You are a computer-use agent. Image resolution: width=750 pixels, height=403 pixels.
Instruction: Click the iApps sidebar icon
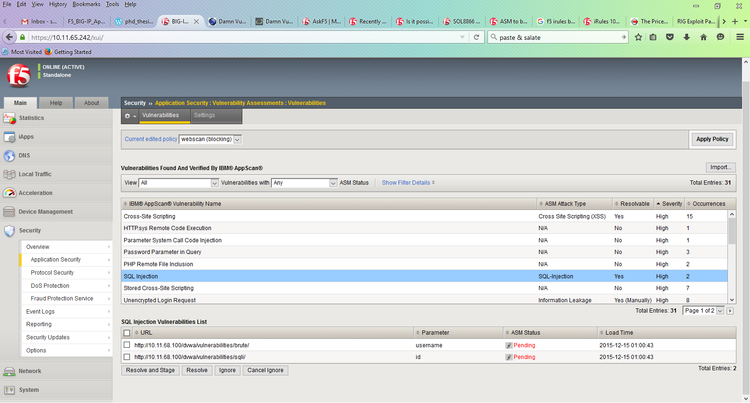pos(9,137)
